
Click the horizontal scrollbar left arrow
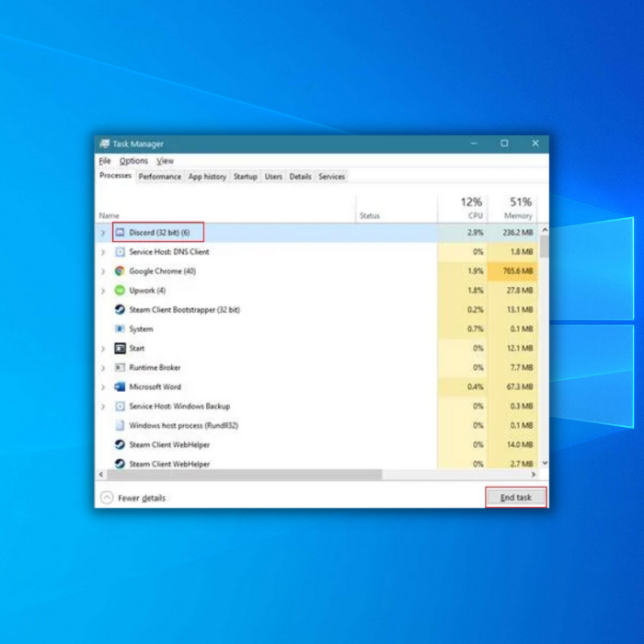click(x=101, y=475)
